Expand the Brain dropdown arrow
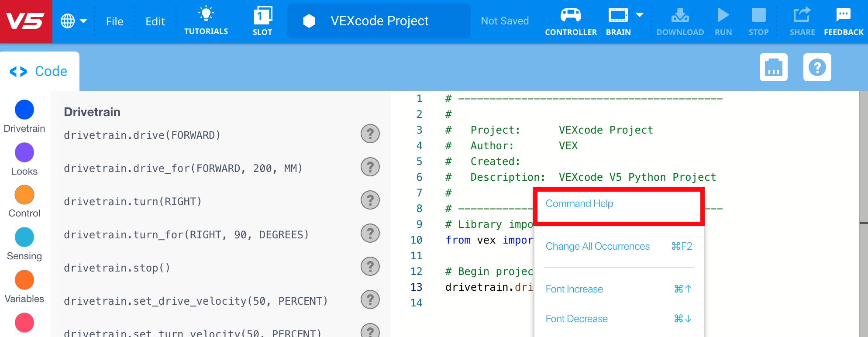Screen dimensions: 868x337 pos(640,15)
